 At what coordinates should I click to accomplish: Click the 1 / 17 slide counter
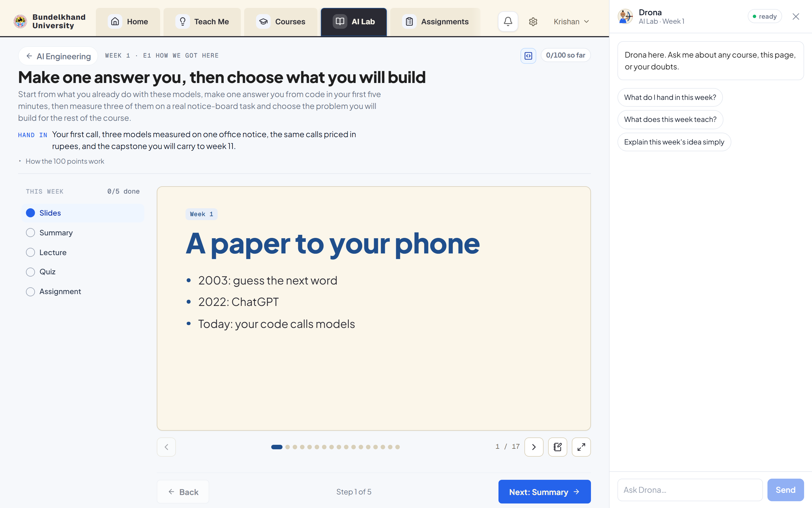(507, 447)
